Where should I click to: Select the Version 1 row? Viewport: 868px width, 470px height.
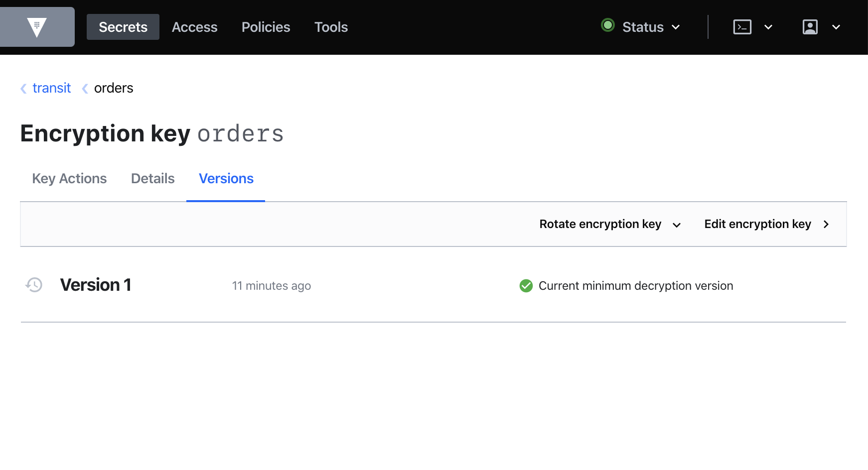[96, 285]
